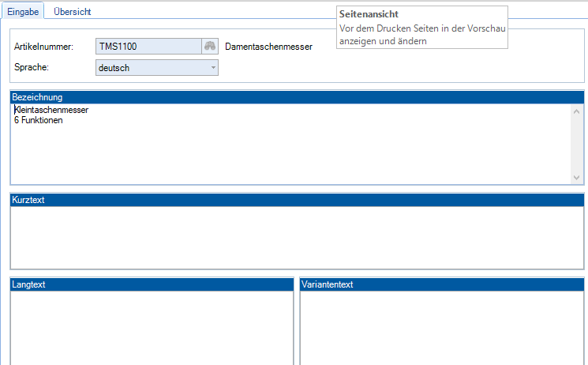588x365 pixels.
Task: Switch to the Eingabe tab
Action: (x=24, y=12)
